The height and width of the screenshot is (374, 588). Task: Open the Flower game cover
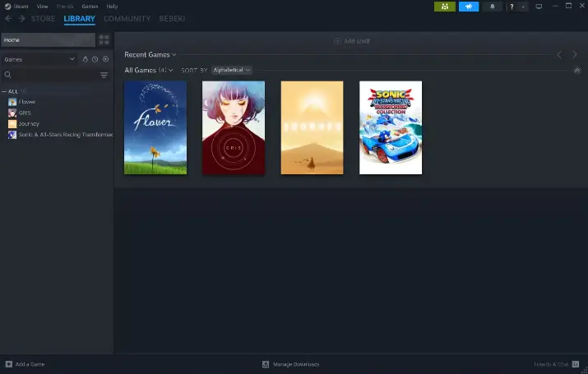pos(155,127)
